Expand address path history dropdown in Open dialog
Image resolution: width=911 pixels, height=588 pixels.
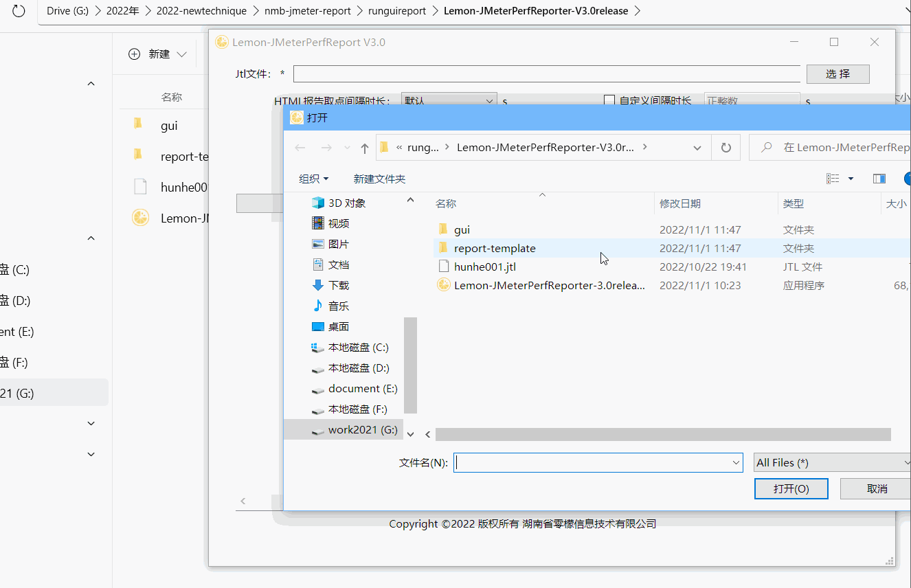click(x=697, y=148)
